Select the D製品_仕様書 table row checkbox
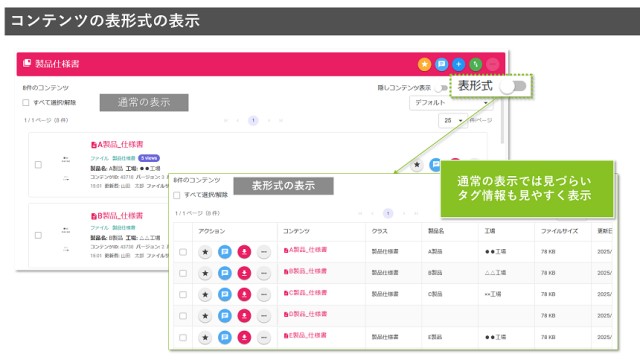This screenshot has width=640, height=360. 183,316
